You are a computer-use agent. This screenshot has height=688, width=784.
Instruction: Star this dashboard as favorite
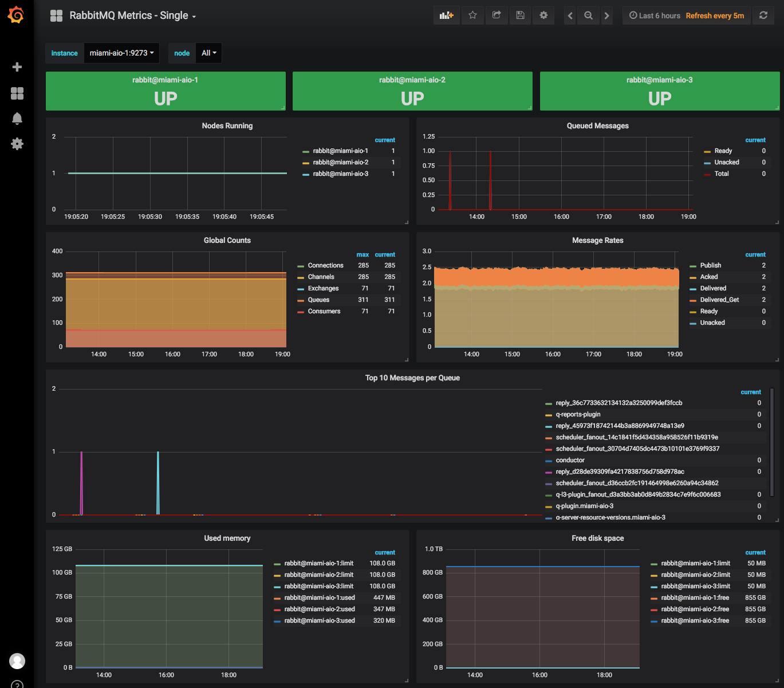tap(472, 15)
